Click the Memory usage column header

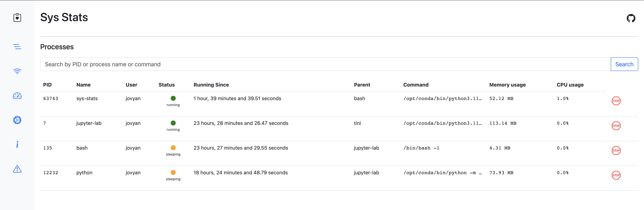507,85
